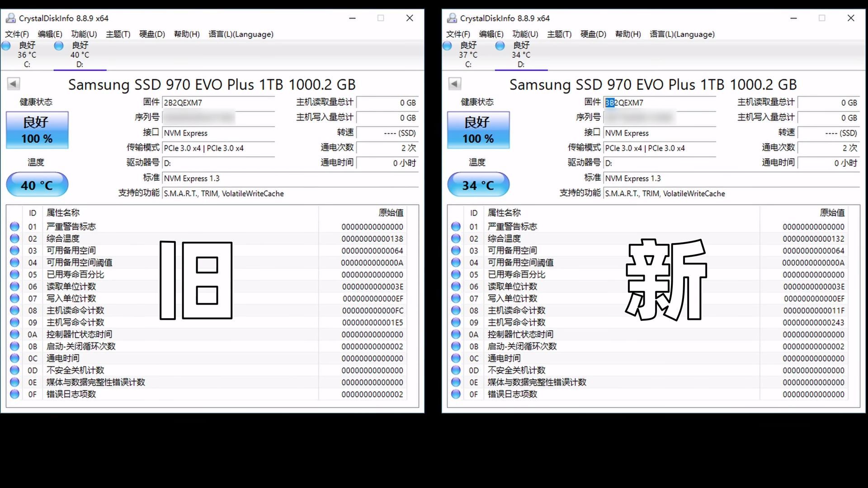Screen dimensions: 868x488
Task: Click status orb for attribute 0B in left window
Action: point(14,346)
